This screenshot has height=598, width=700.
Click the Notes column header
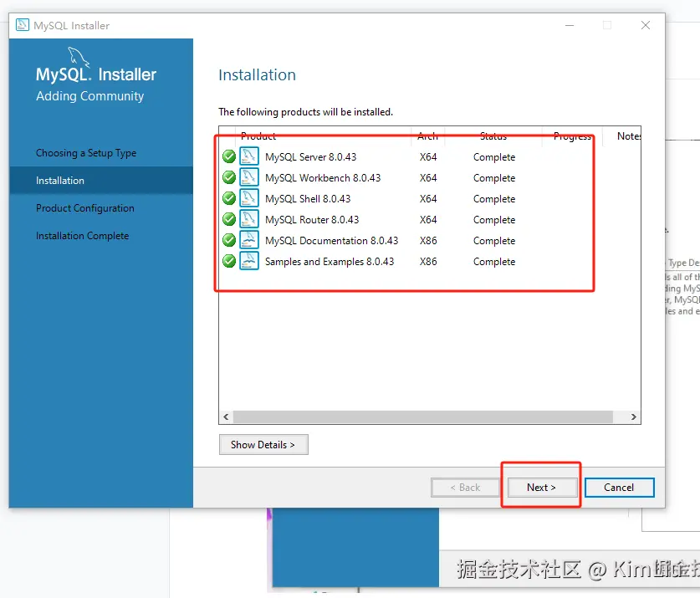click(x=629, y=136)
